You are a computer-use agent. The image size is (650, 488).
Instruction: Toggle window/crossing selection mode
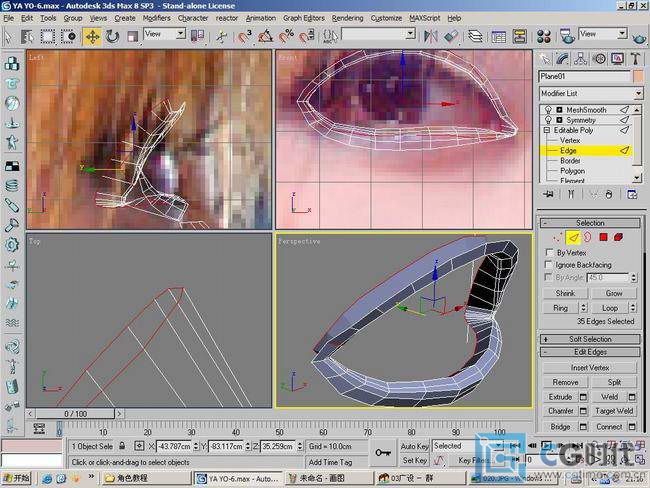(68, 36)
